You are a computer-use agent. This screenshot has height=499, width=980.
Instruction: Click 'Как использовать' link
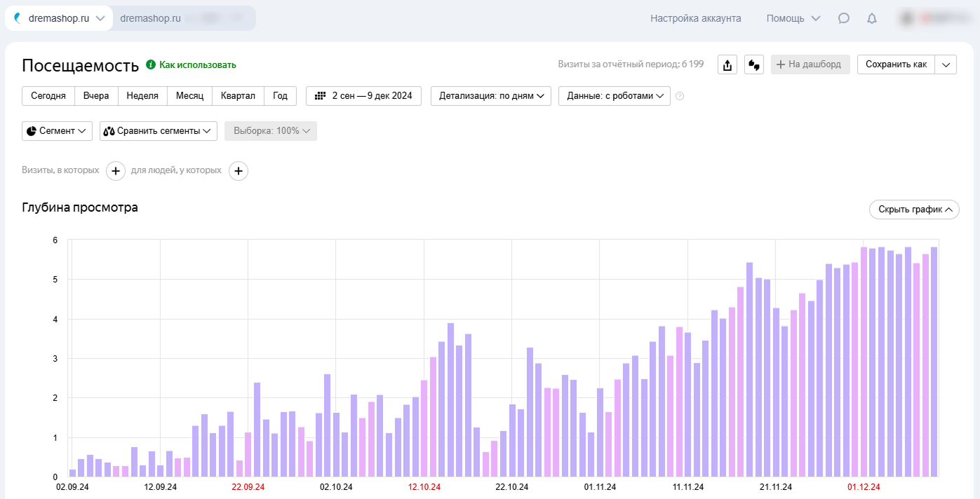pos(197,65)
